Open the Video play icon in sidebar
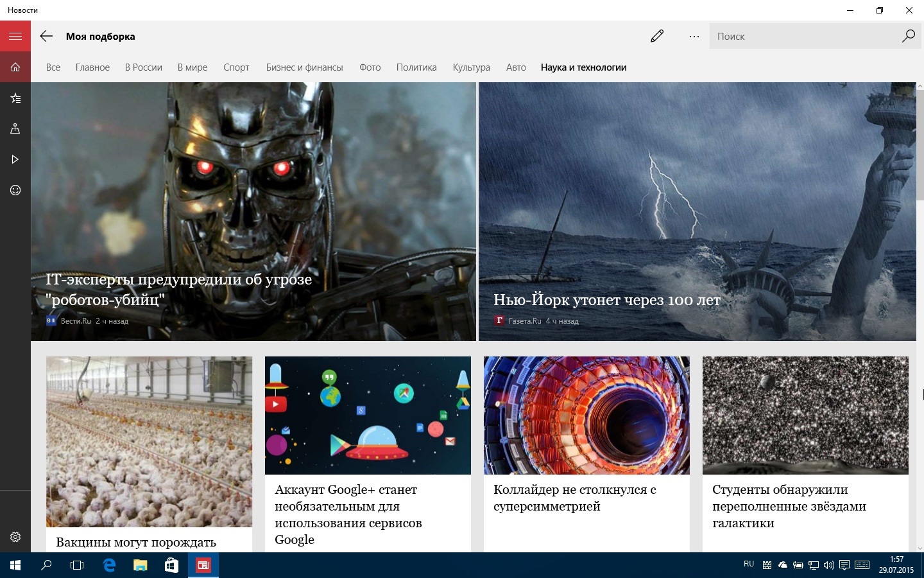 pos(15,159)
